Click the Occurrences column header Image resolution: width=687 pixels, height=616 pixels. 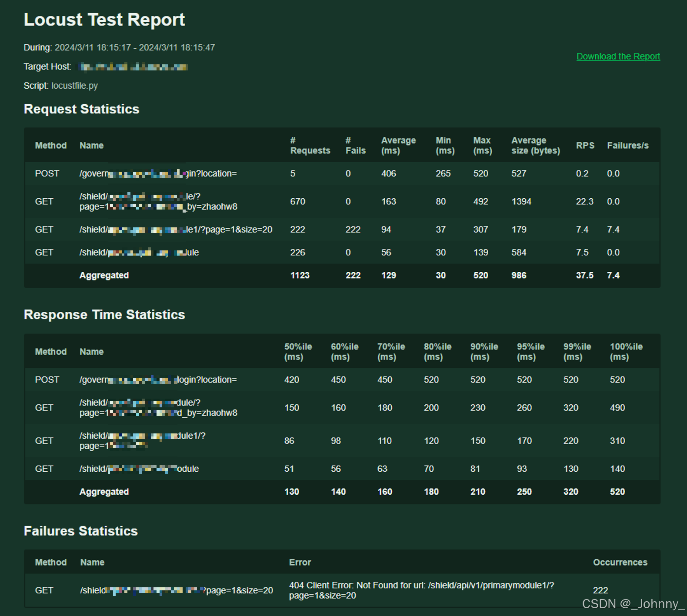click(620, 563)
